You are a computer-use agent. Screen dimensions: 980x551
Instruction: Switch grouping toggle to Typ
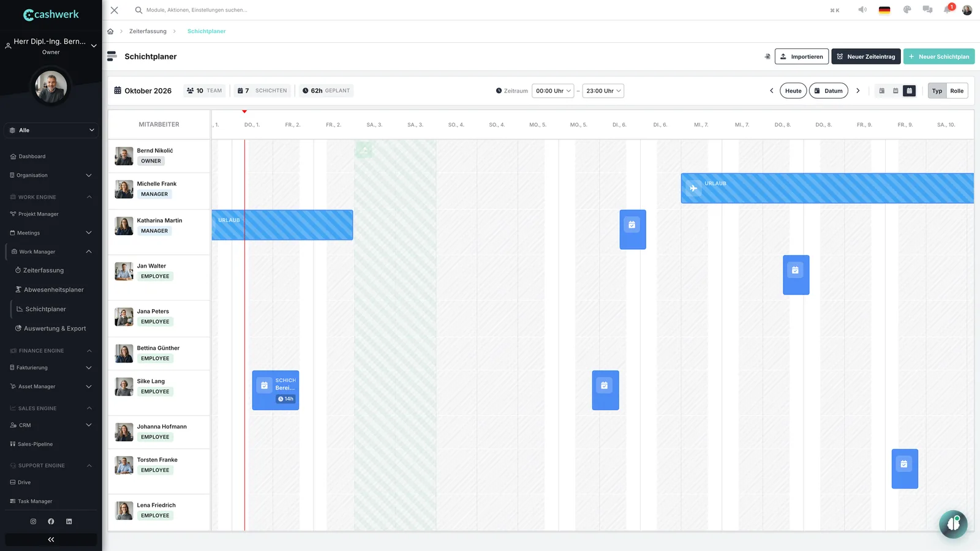click(937, 91)
